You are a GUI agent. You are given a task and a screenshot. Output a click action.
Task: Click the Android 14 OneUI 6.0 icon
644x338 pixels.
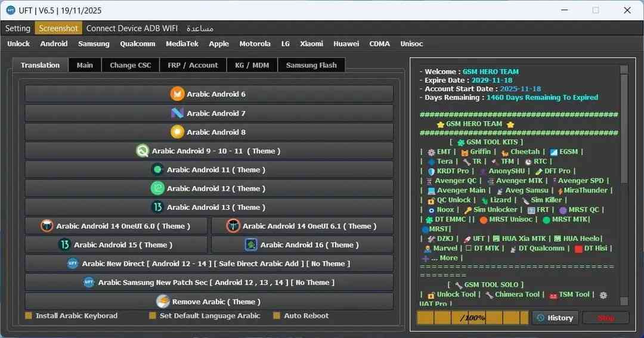[47, 226]
